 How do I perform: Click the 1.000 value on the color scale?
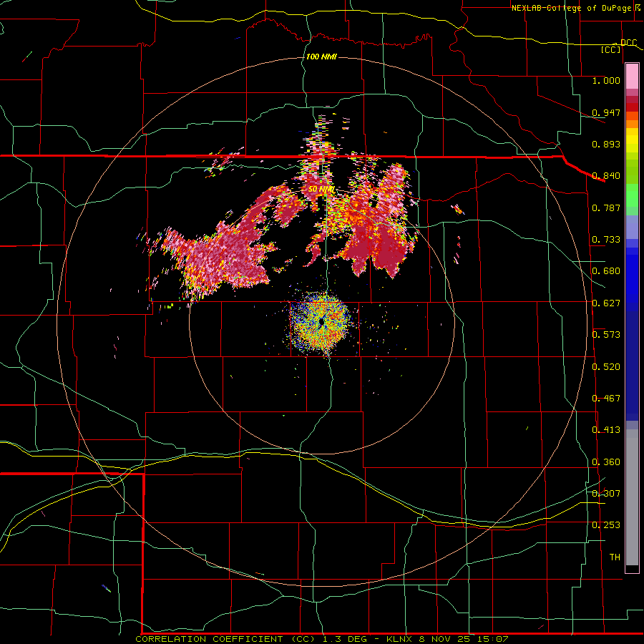606,81
